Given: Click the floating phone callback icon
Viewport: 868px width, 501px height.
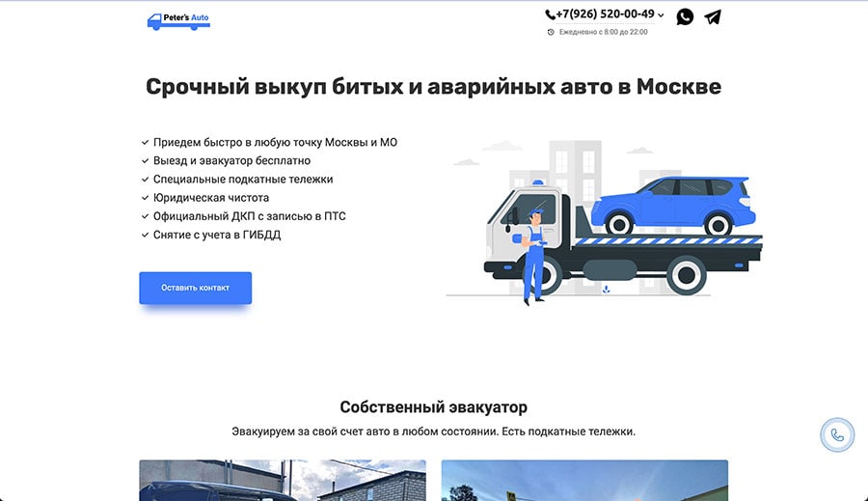Looking at the screenshot, I should tap(837, 435).
